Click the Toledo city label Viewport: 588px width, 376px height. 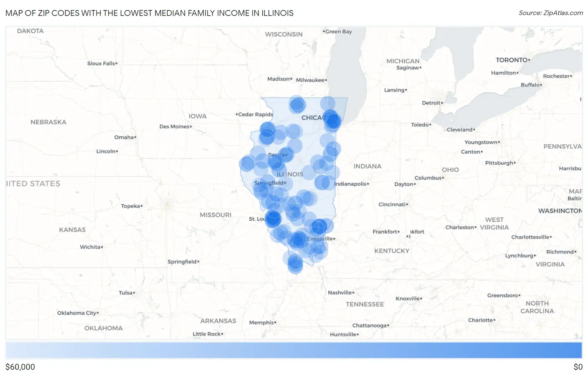pos(421,125)
